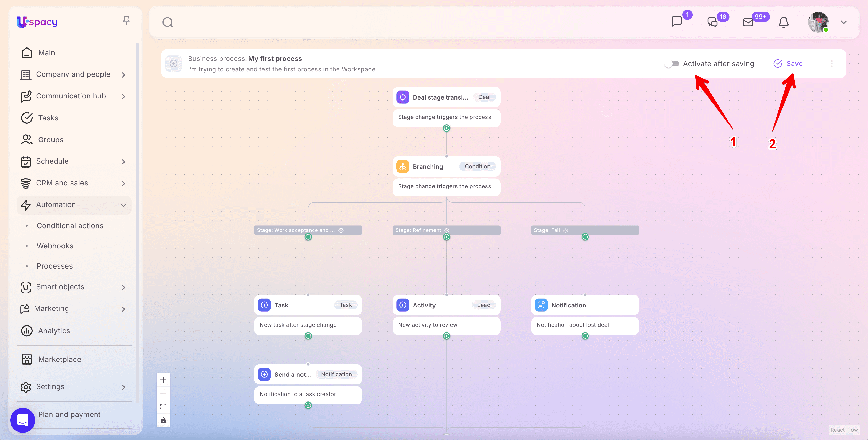Open the notifications bell
868x440 pixels.
click(x=784, y=22)
